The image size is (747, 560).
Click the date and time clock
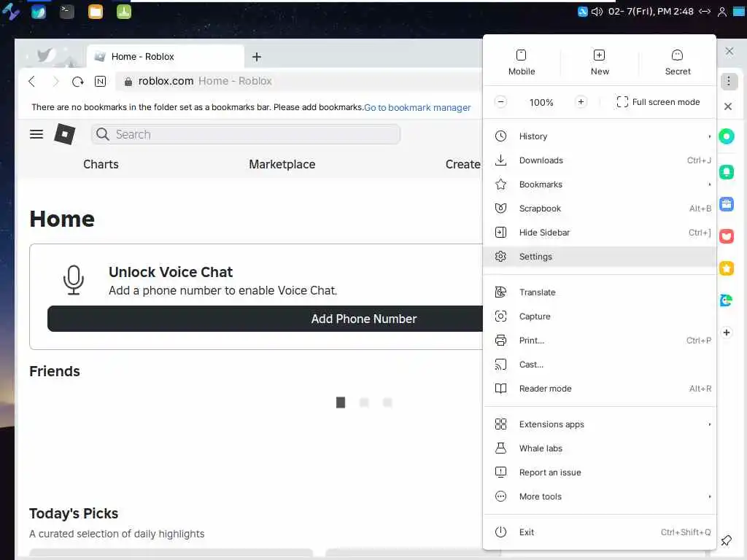pyautogui.click(x=651, y=12)
